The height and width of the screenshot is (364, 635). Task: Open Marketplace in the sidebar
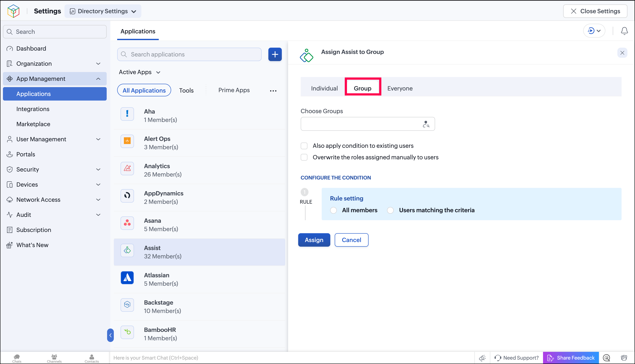coord(33,124)
